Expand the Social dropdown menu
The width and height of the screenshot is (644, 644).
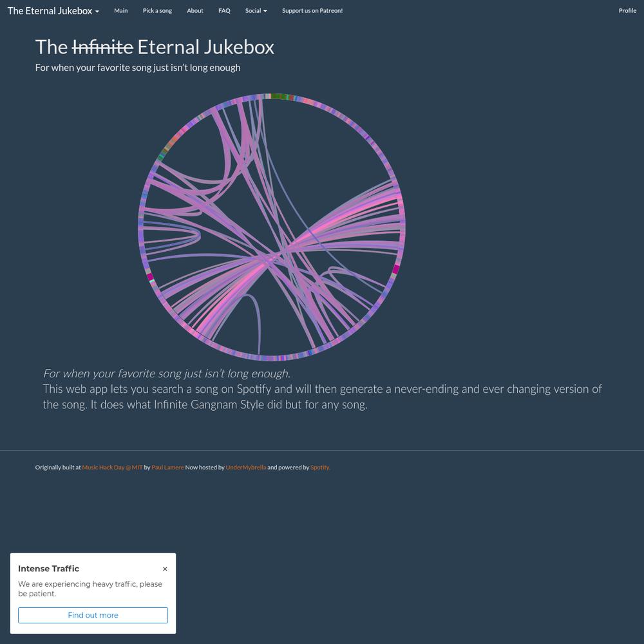pos(256,11)
